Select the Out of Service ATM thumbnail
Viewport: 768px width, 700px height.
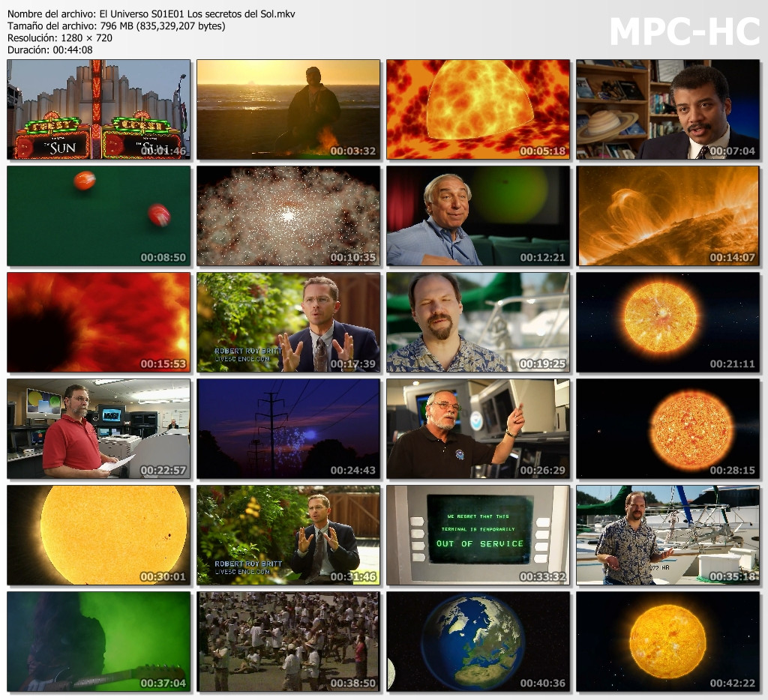[478, 536]
